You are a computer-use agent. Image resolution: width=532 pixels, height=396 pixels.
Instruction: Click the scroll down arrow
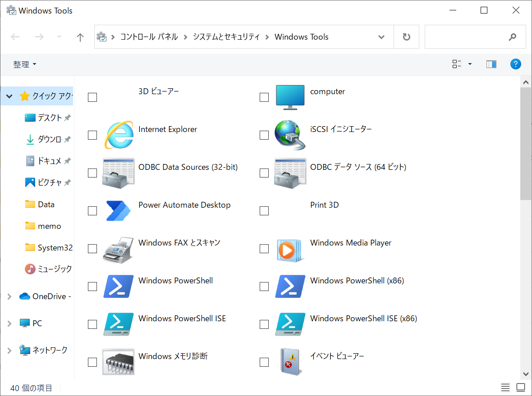[x=526, y=374]
